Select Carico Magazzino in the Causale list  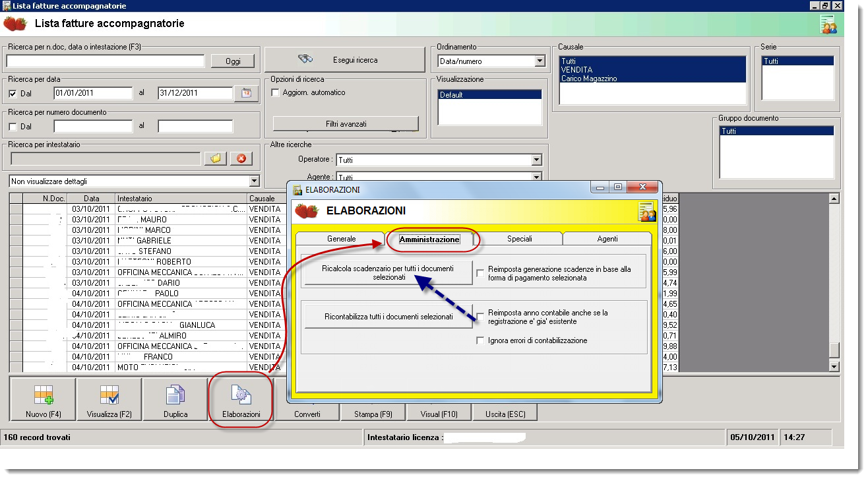(x=653, y=79)
